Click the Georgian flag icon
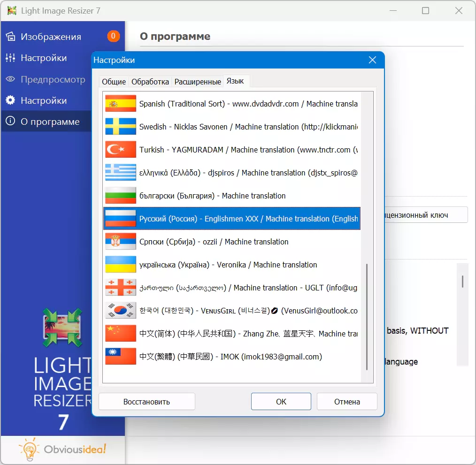Viewport: 476px width, 465px height. 121,288
